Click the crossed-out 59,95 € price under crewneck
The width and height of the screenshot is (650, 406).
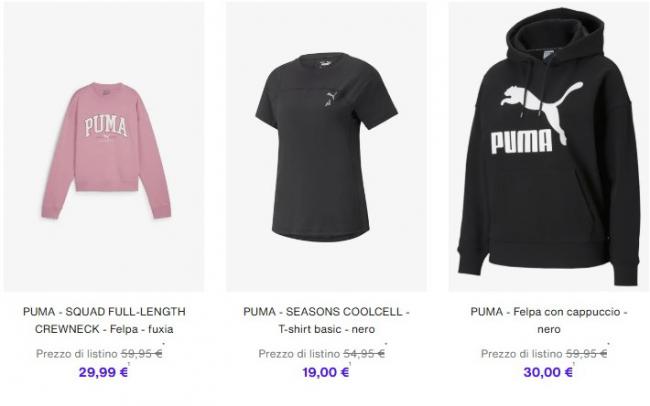(141, 354)
